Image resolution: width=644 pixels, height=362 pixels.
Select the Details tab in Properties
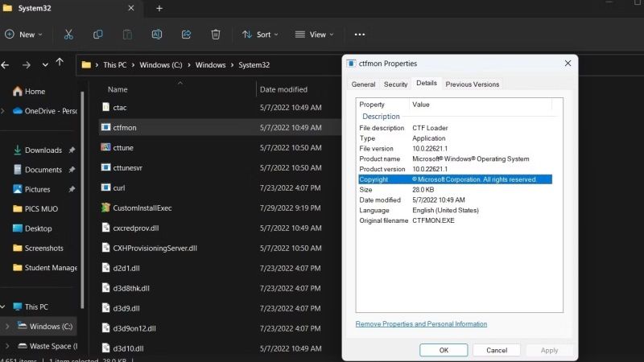click(x=427, y=83)
